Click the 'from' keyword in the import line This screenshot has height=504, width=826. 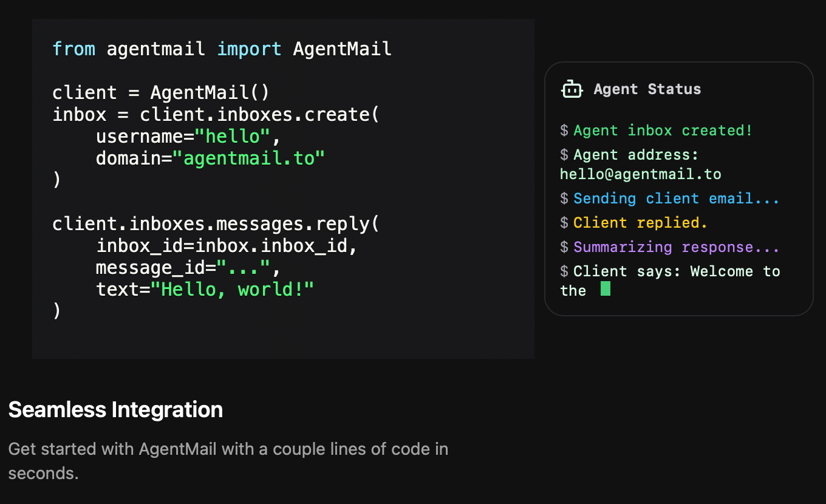(73, 49)
